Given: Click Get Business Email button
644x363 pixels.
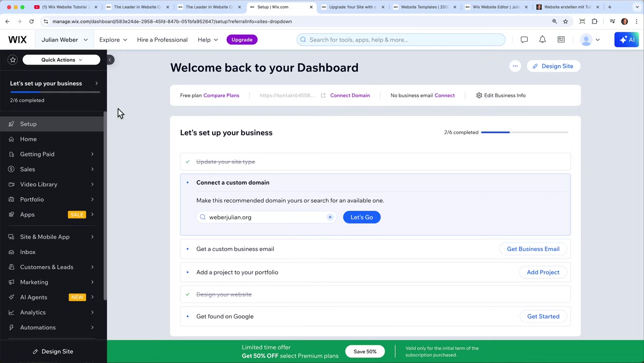Looking at the screenshot, I should (533, 249).
